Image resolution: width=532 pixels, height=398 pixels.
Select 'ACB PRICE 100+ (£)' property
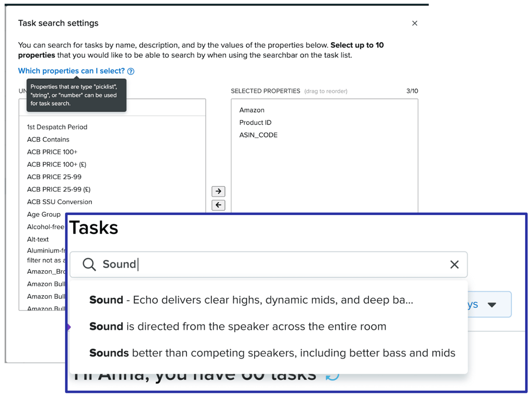[x=57, y=165]
